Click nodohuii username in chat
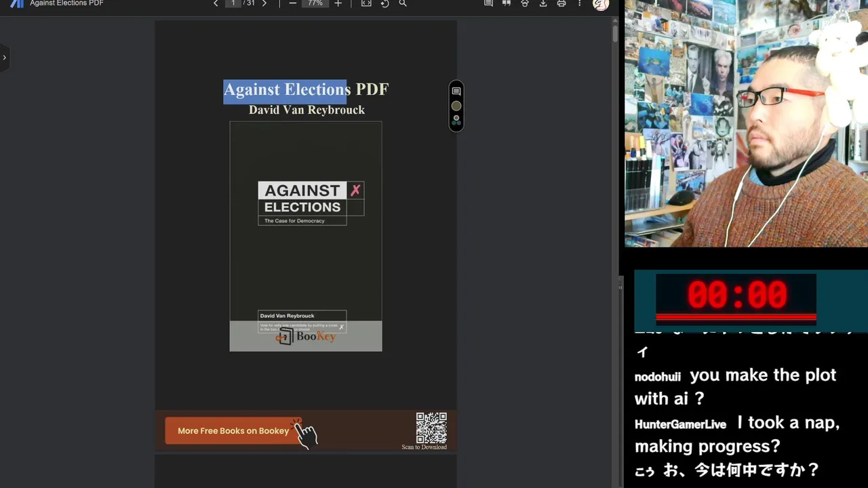This screenshot has height=488, width=868. pos(658,377)
